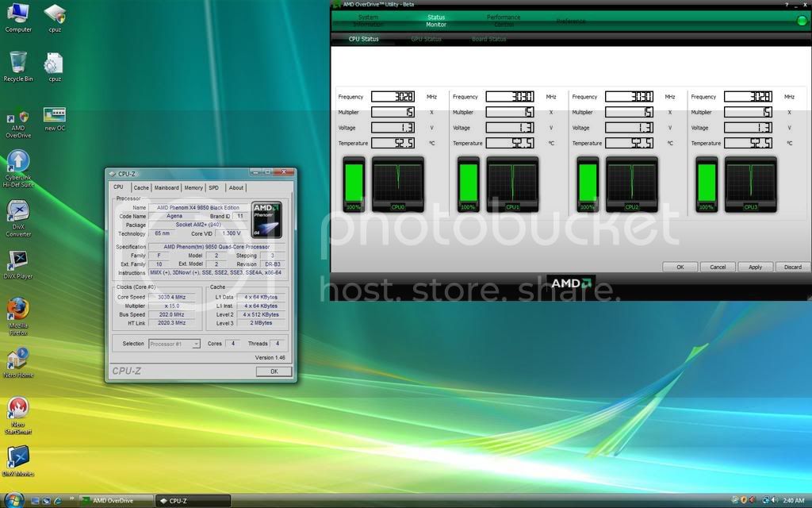812x508 pixels.
Task: Open the new OC desktop image file
Action: coord(55,119)
